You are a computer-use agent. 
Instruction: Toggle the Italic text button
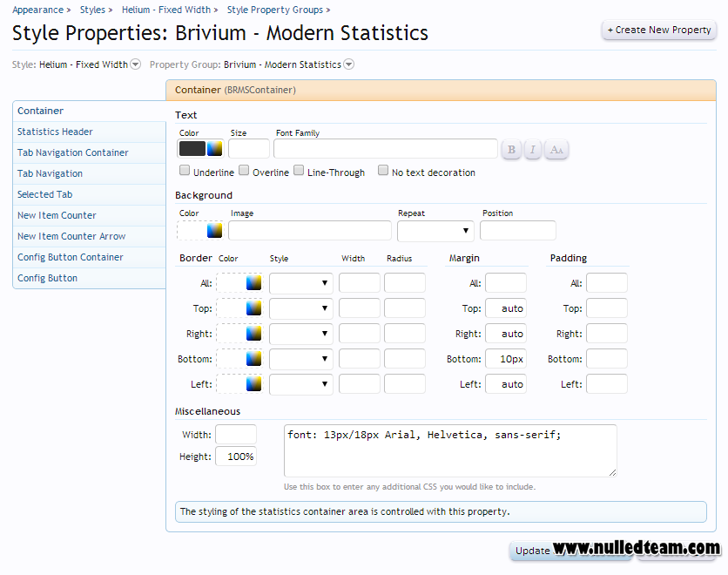pyautogui.click(x=533, y=150)
